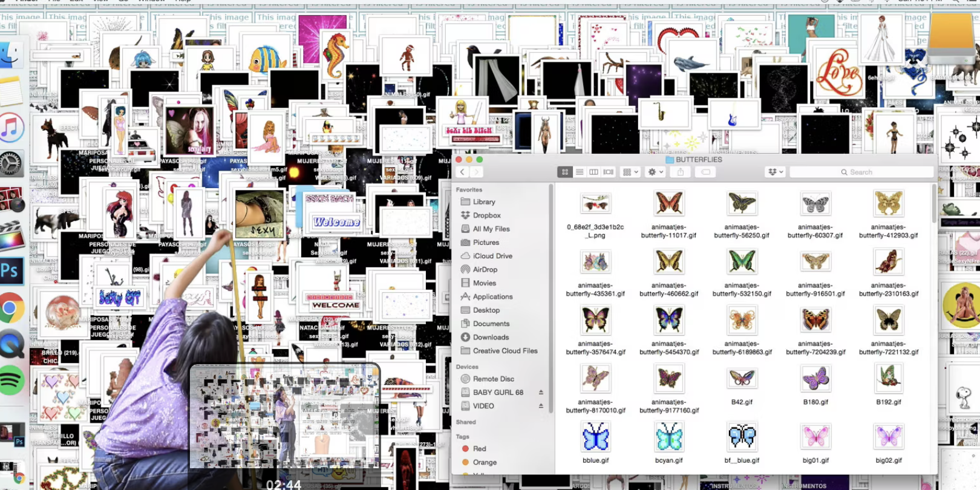
Task: Click the B42.gif file name
Action: 742,402
